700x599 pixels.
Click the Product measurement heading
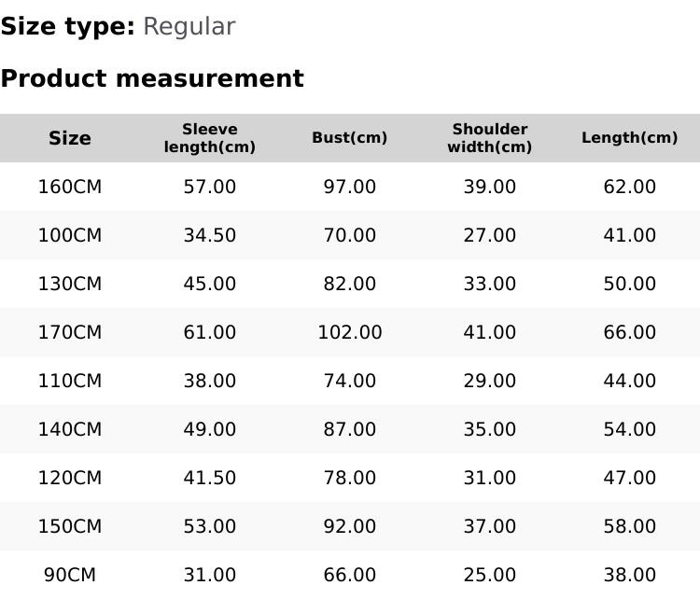coord(152,78)
